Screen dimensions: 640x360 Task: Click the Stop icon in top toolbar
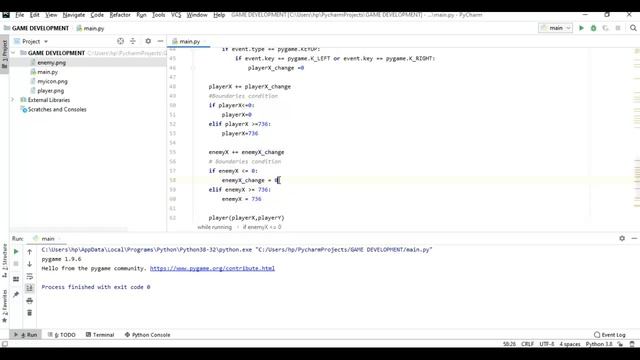[x=618, y=28]
